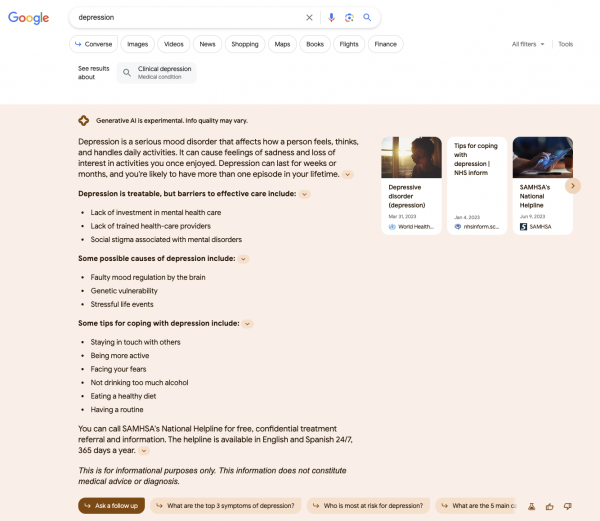
Task: Click 'See results about' label
Action: coord(94,73)
